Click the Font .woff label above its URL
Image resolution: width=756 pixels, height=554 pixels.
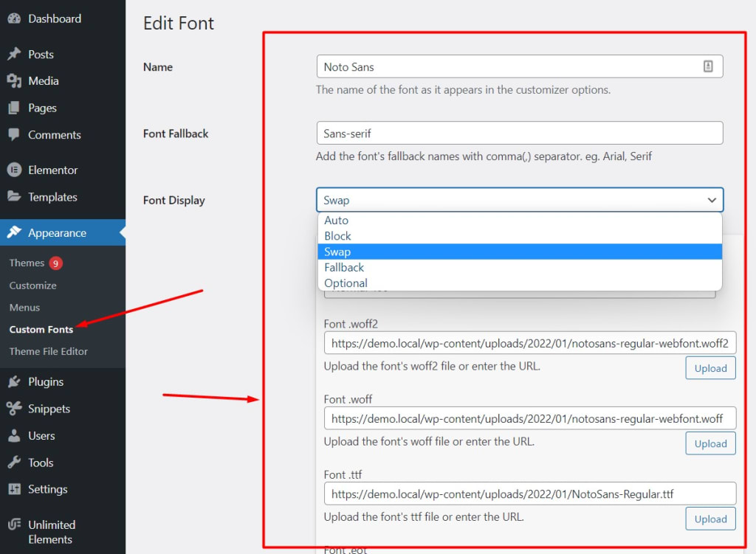pos(348,399)
